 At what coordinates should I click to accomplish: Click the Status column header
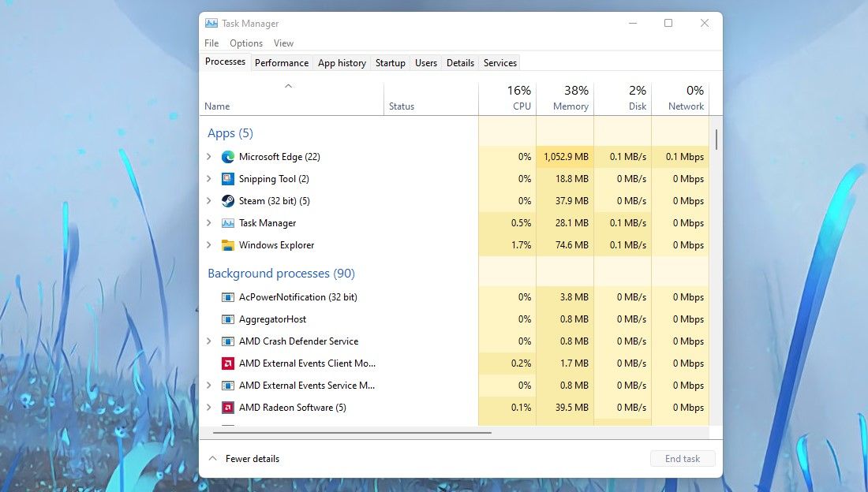402,106
